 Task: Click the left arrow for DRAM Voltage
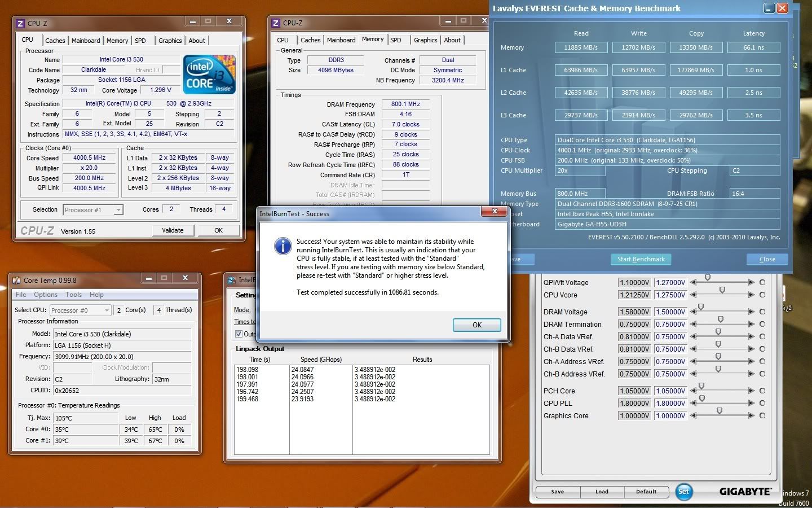click(693, 312)
